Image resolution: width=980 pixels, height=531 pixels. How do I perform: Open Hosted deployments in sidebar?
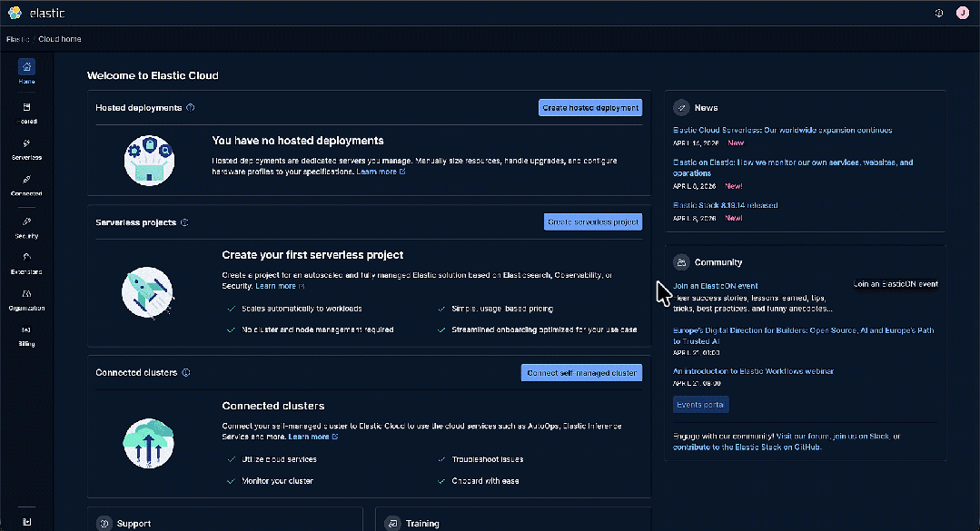[27, 113]
